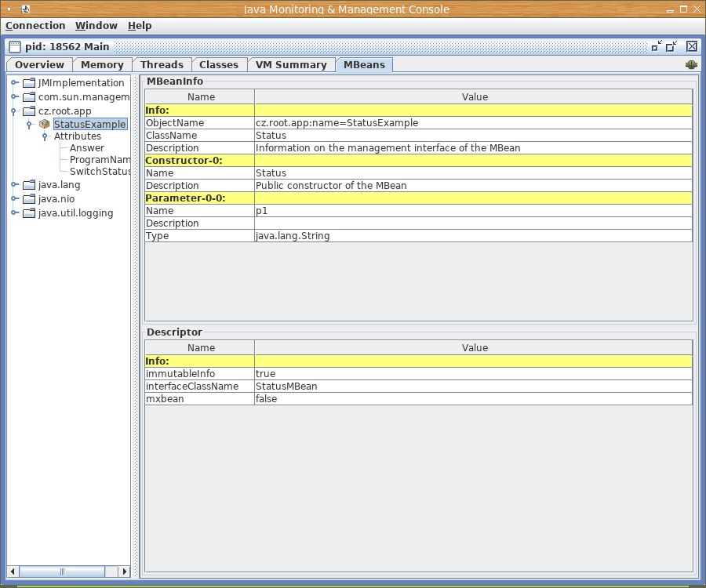Click the internal frame window icon beside pid
Image resolution: width=706 pixels, height=588 pixels.
[14, 47]
